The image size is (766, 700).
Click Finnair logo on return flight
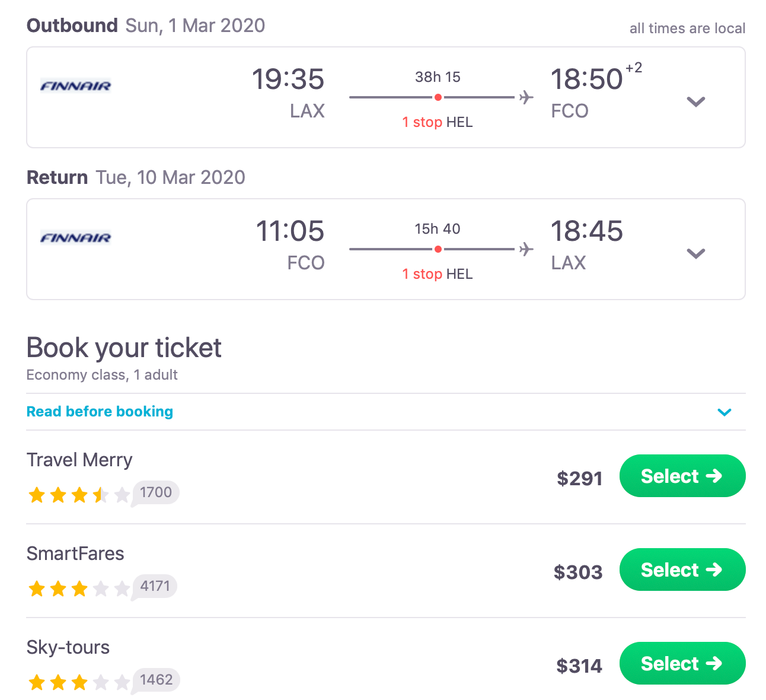coord(75,238)
